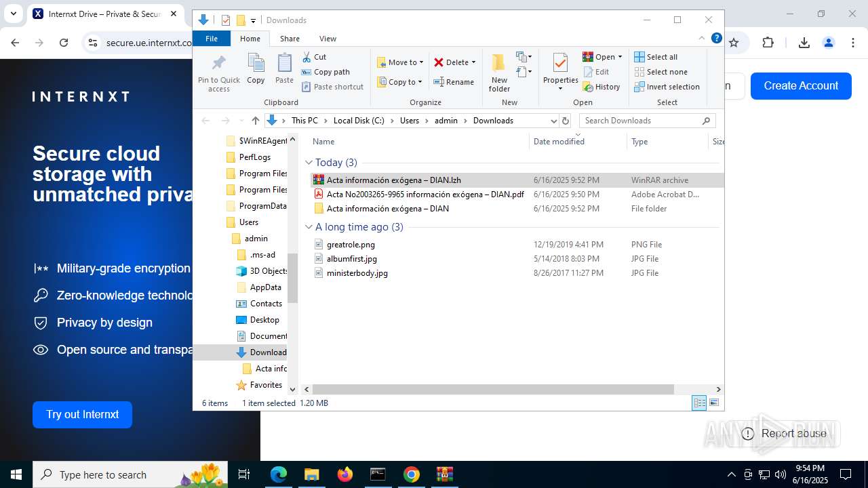Select Contacts in navigation pane

click(x=265, y=304)
